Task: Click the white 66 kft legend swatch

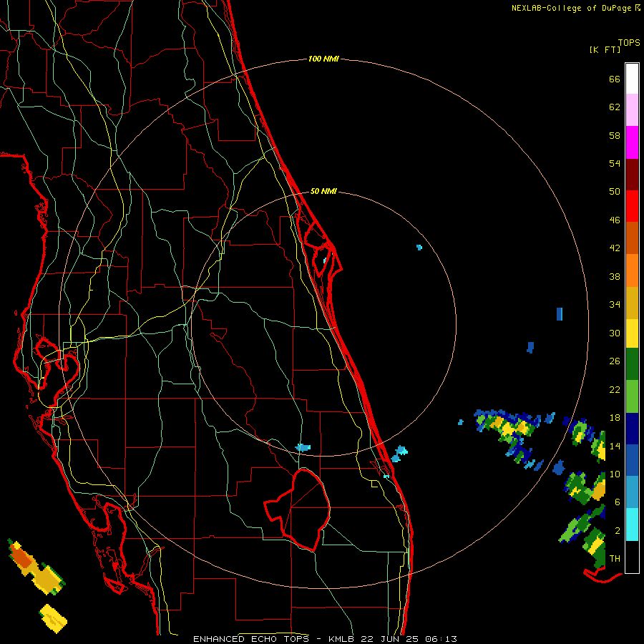Action: [x=632, y=79]
